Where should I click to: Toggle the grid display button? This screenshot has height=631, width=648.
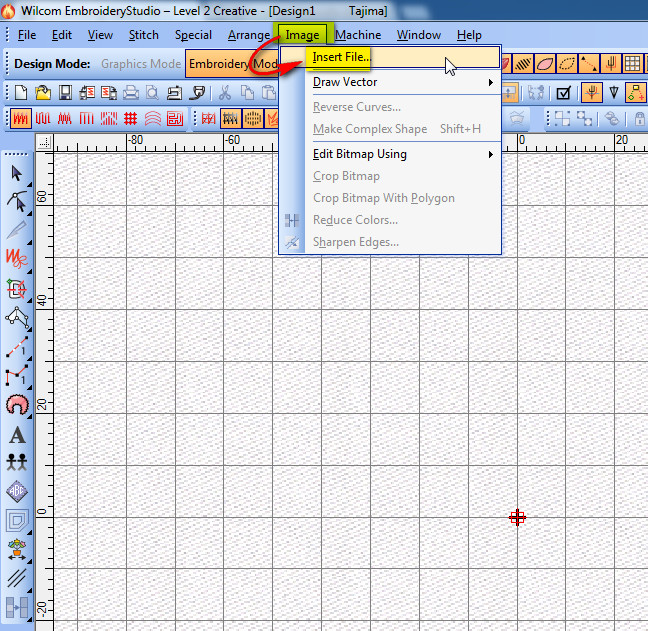(632, 64)
